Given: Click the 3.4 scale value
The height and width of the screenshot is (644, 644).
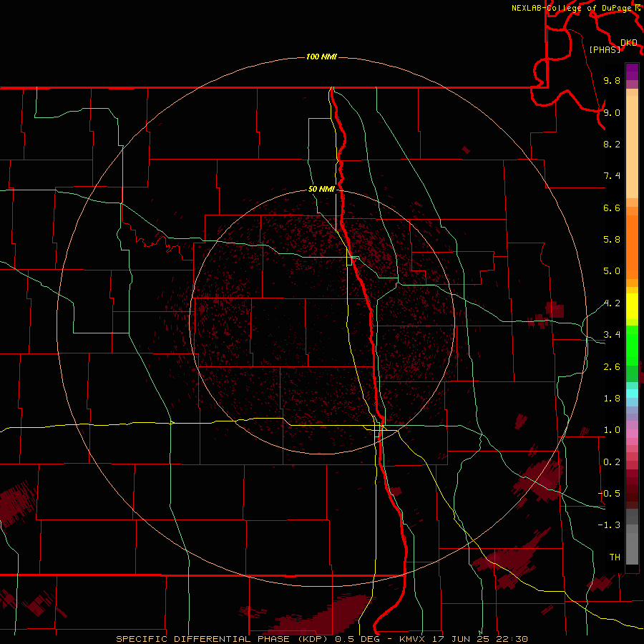Looking at the screenshot, I should 612,335.
